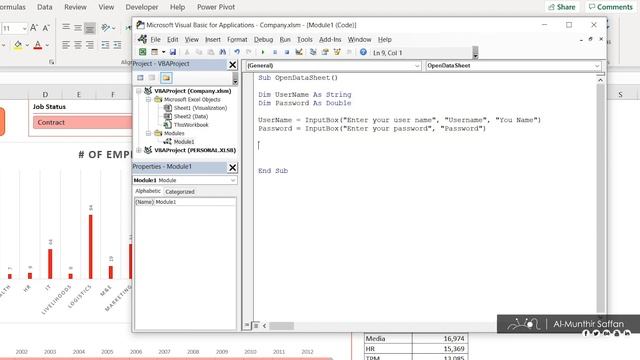The image size is (640, 360).
Task: Collapse the Microsoft Excel Objects folder
Action: click(x=149, y=100)
